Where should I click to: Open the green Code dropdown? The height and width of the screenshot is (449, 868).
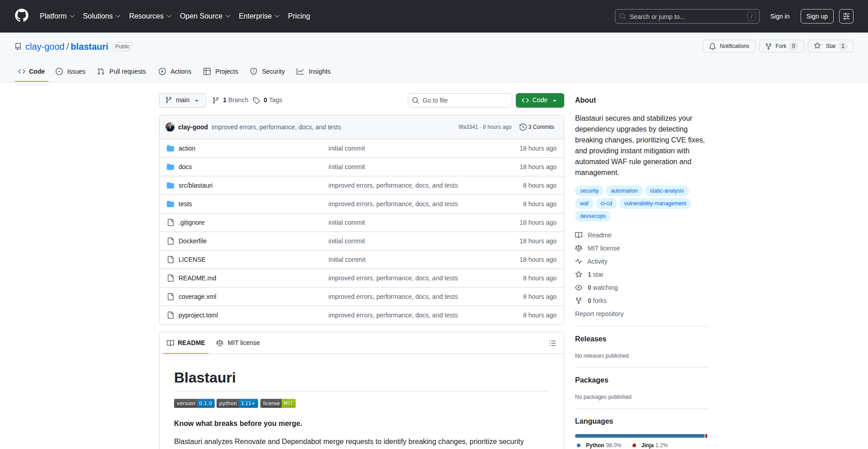pos(539,100)
